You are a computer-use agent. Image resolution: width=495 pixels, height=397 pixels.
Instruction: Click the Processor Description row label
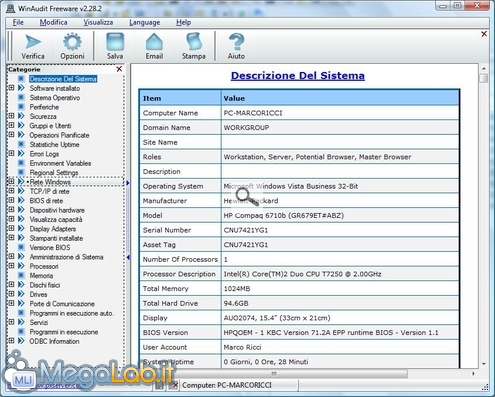179,274
